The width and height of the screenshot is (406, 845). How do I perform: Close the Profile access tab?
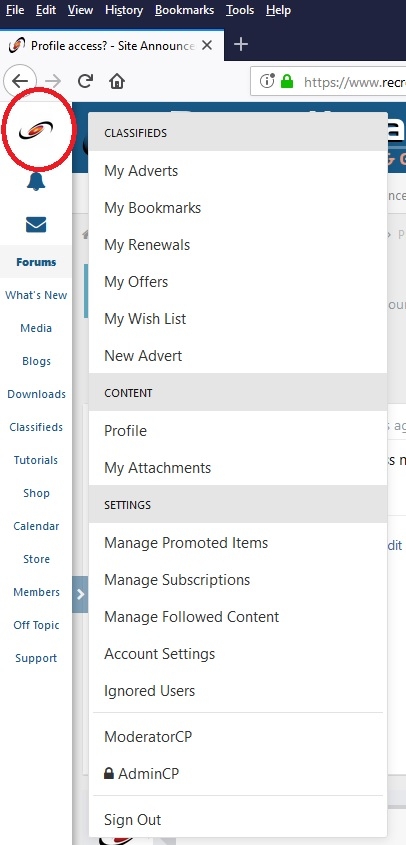pyautogui.click(x=207, y=46)
